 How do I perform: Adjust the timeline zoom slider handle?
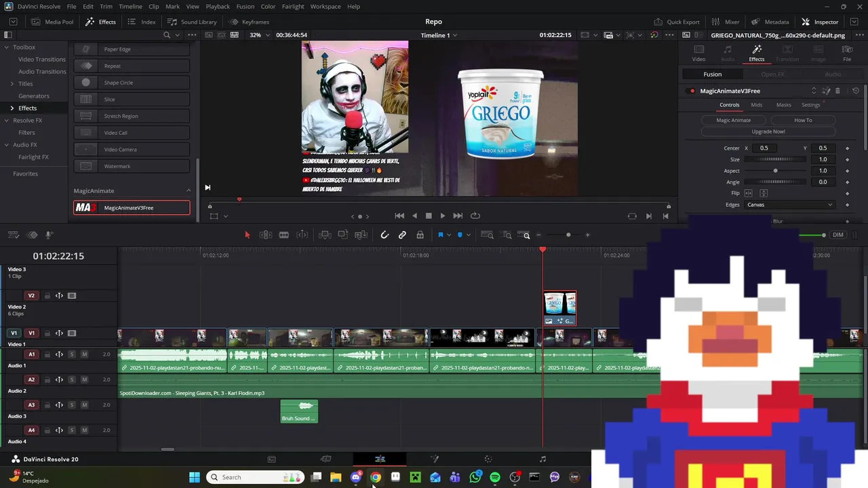coord(568,235)
